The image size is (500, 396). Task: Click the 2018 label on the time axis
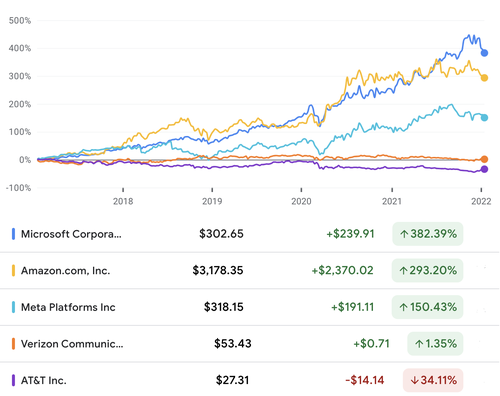pyautogui.click(x=123, y=201)
